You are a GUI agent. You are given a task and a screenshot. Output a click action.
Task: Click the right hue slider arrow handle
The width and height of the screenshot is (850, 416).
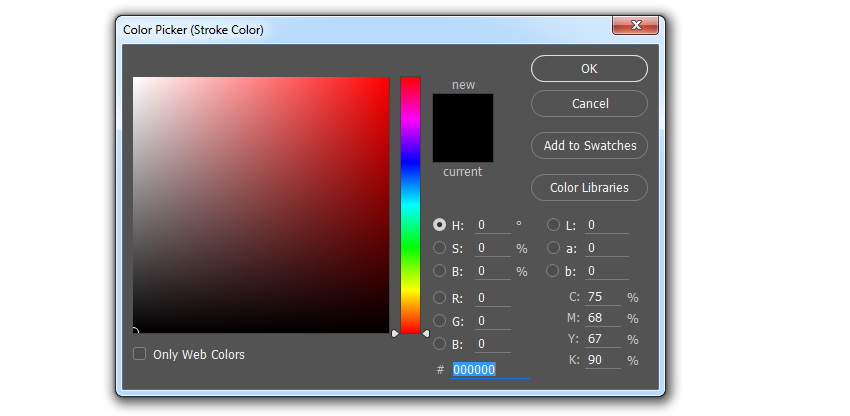coord(426,333)
